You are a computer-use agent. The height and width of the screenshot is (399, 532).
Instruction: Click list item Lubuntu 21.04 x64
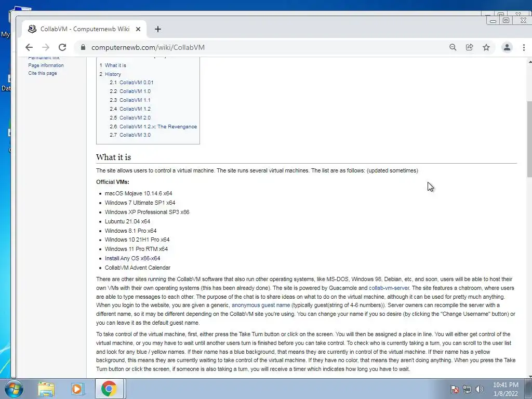click(127, 221)
